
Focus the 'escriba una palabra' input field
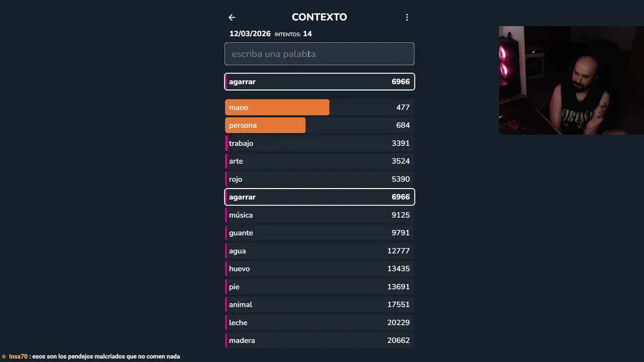click(x=319, y=54)
